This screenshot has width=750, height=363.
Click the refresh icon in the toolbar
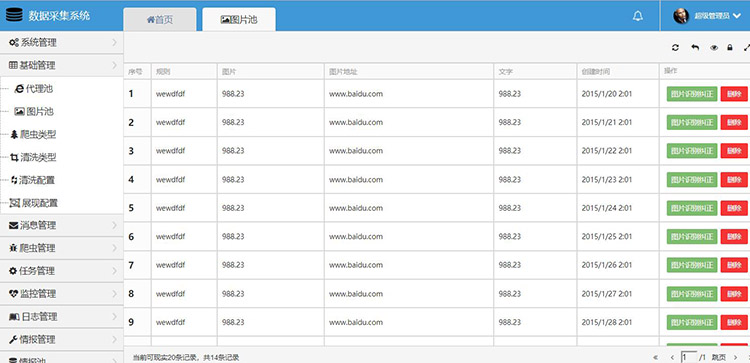pyautogui.click(x=675, y=47)
